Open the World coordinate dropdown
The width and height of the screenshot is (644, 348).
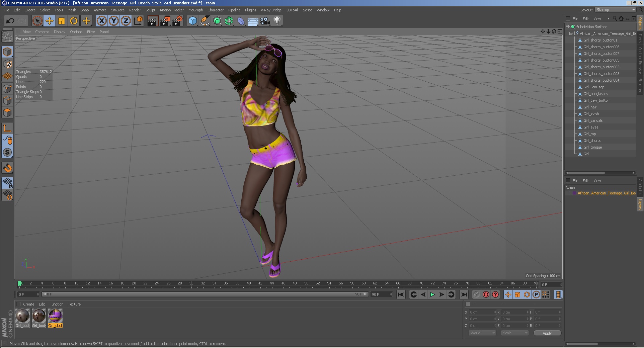pos(482,333)
